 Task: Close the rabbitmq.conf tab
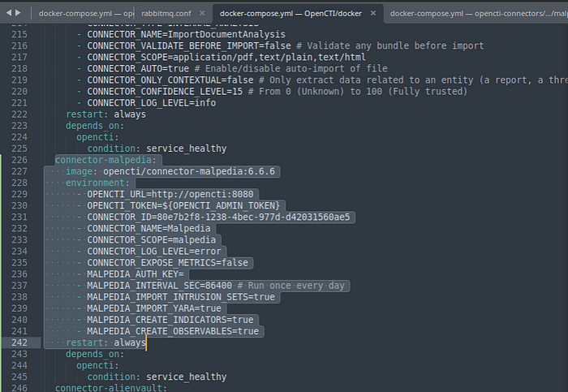point(202,13)
